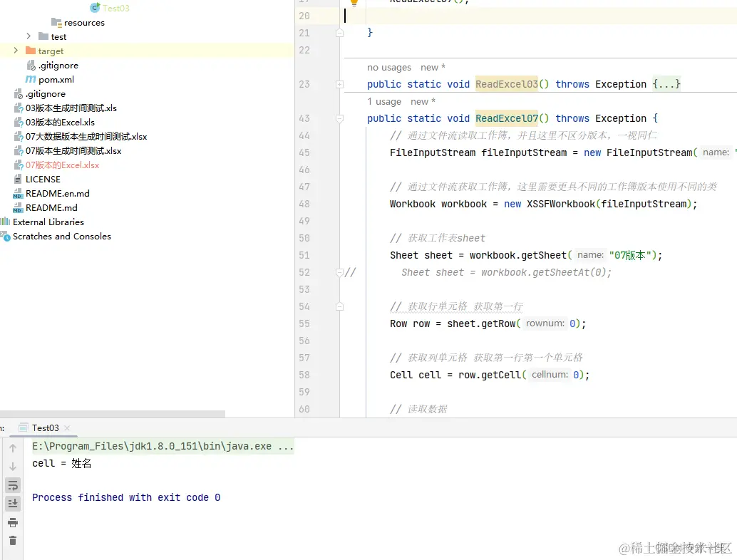Toggle scroll to end in console
The height and width of the screenshot is (560, 737).
pyautogui.click(x=13, y=504)
